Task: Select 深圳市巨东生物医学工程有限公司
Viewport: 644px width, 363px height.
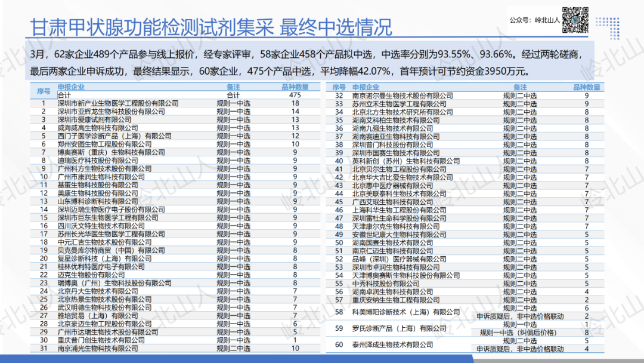Action: [108, 217]
